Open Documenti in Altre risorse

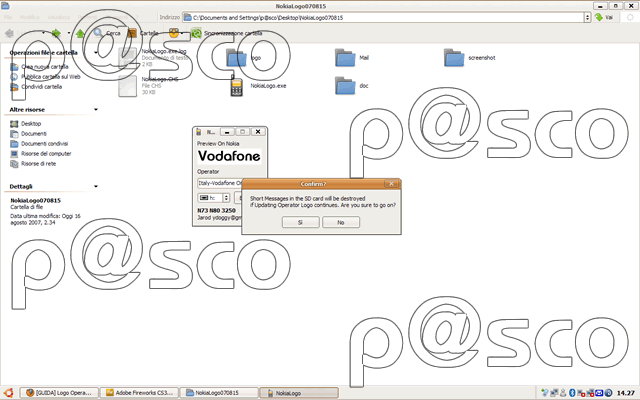coord(29,133)
